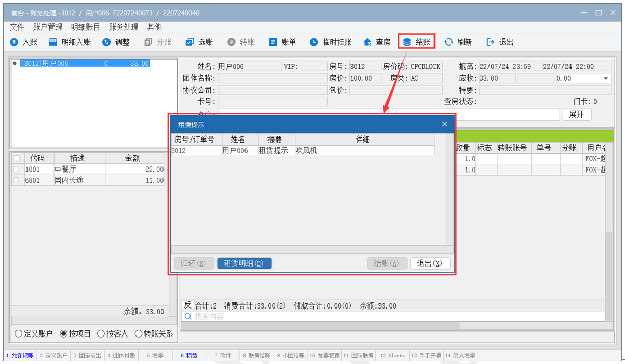Switch to the 10.发票管家 tab
Image resolution: width=625 pixels, height=364 pixels.
click(324, 356)
